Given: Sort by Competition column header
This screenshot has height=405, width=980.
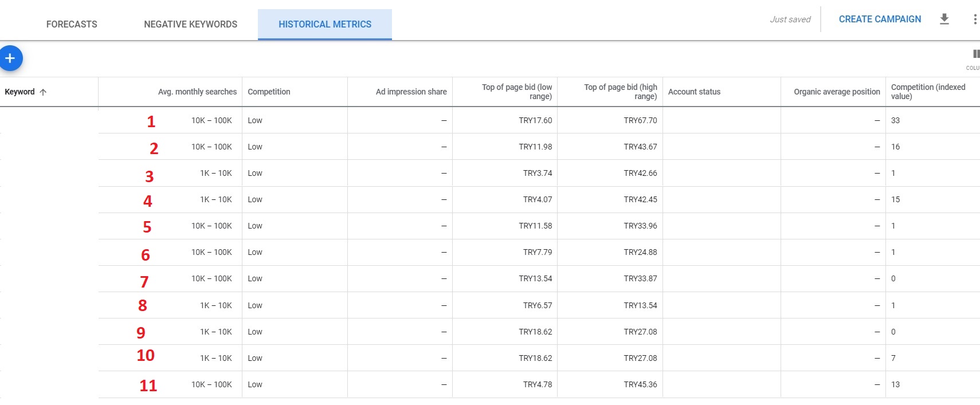Looking at the screenshot, I should point(269,92).
